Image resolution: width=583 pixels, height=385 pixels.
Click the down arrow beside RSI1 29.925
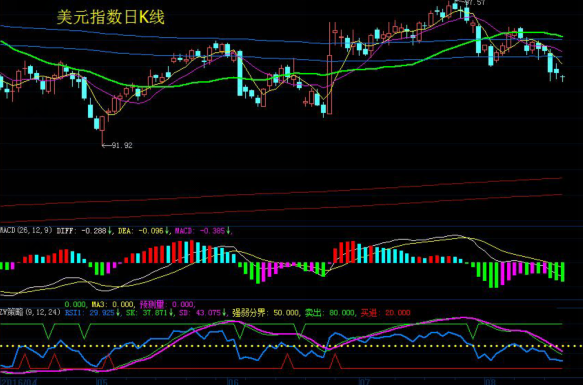118,313
